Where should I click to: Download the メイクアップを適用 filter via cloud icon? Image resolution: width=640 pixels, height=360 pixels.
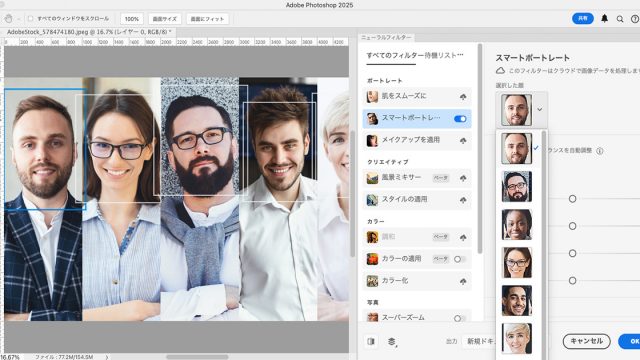pos(463,140)
